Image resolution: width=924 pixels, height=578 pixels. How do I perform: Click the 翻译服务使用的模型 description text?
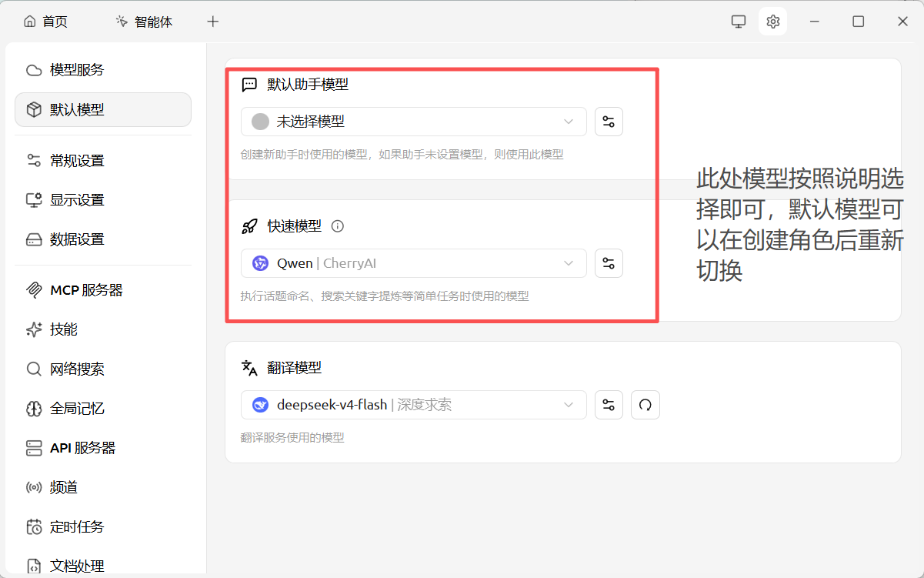pyautogui.click(x=292, y=438)
